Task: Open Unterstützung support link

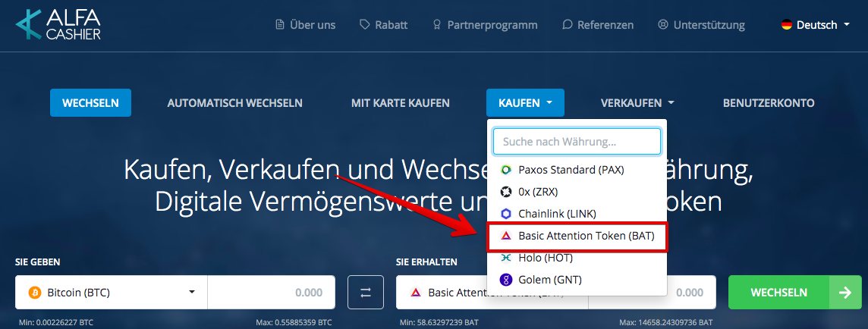Action: point(701,25)
